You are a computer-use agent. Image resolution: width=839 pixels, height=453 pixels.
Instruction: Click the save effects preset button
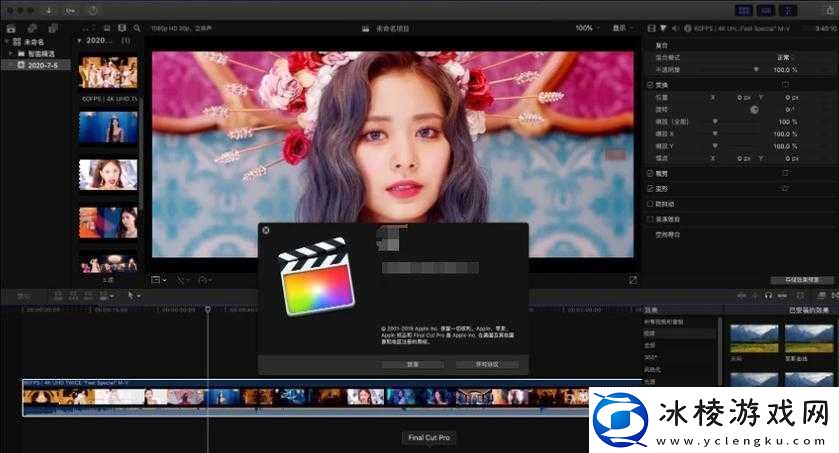[x=802, y=280]
